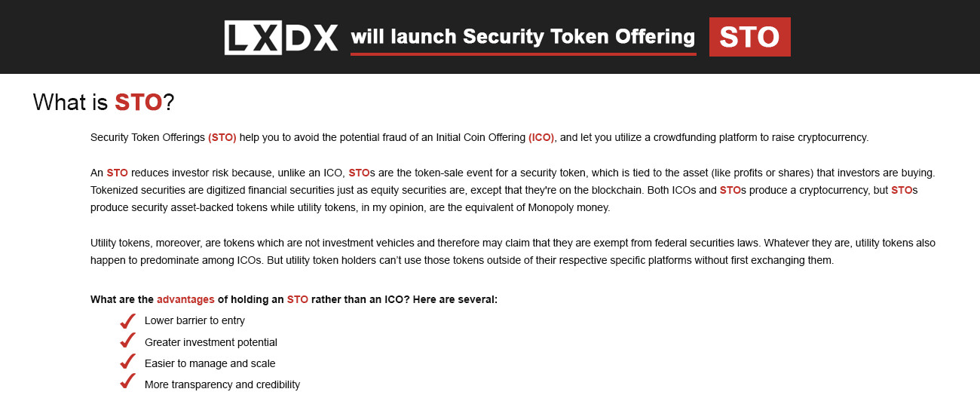Screen dimensions: 980x395
Task: Click checkmark beside Easier to manage and scale
Action: pyautogui.click(x=127, y=363)
